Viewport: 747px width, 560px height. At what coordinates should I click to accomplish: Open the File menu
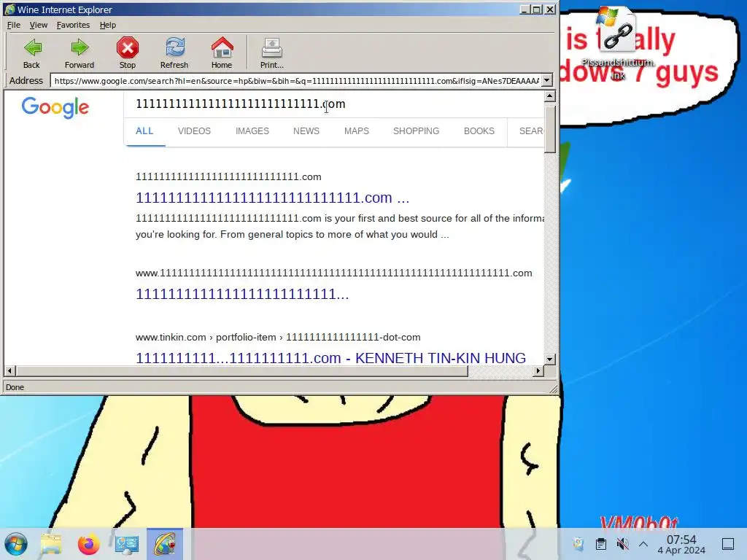pyautogui.click(x=14, y=25)
